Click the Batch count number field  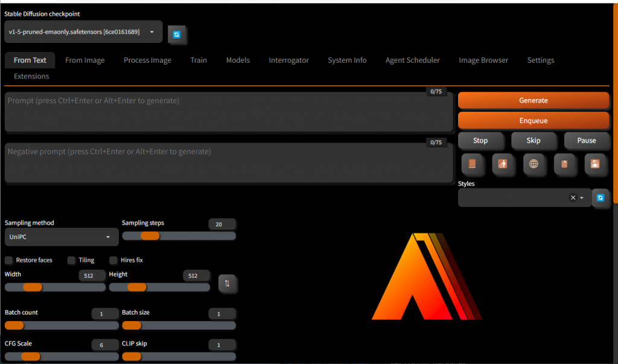105,313
